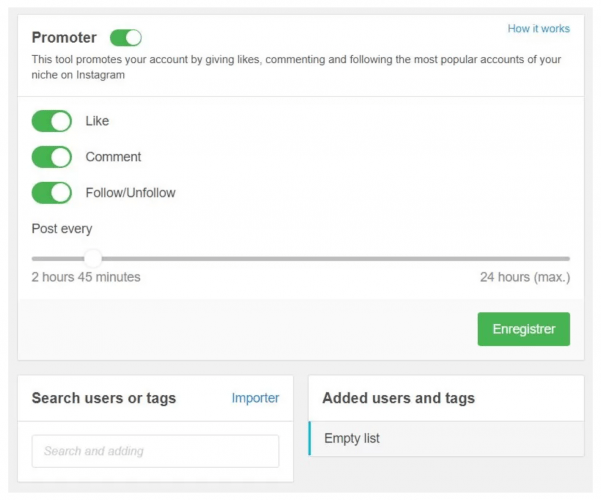The width and height of the screenshot is (601, 500).
Task: Click the Follow/Unfollow label text
Action: coord(130,192)
